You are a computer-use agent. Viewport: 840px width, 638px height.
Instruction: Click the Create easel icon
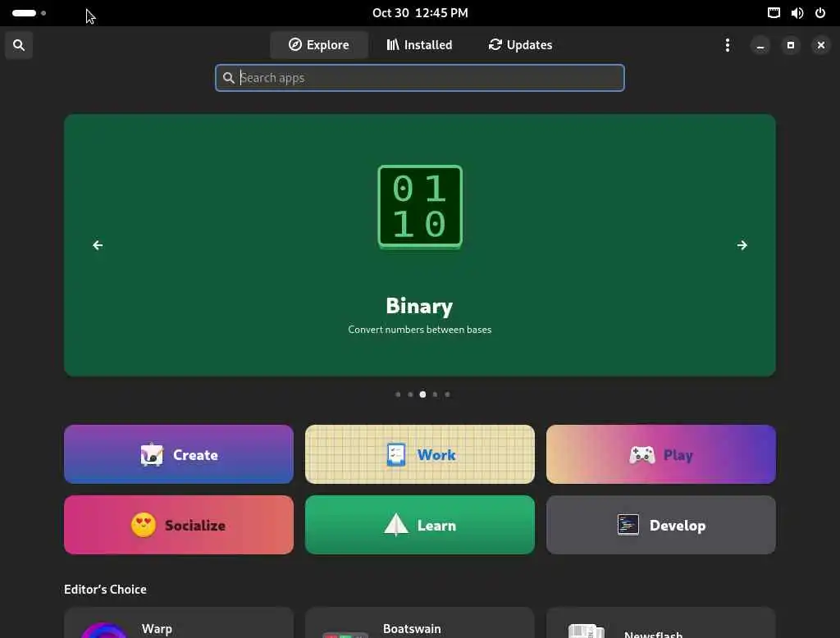[x=152, y=455]
